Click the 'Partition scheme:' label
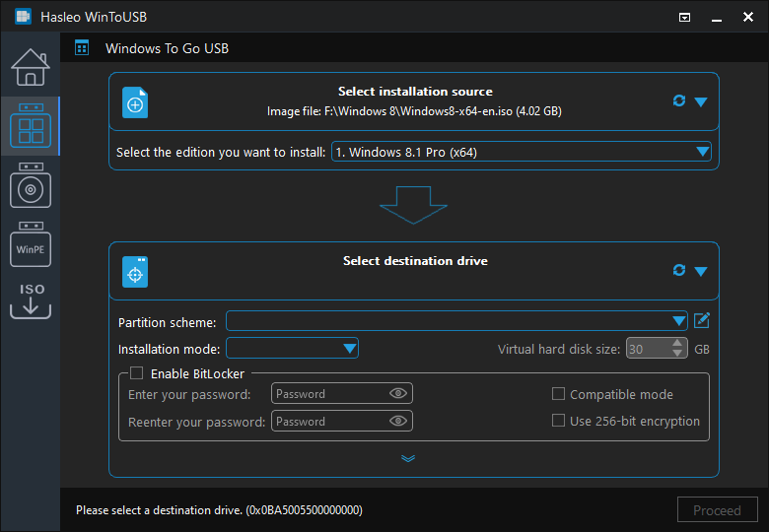769x532 pixels. coord(168,323)
